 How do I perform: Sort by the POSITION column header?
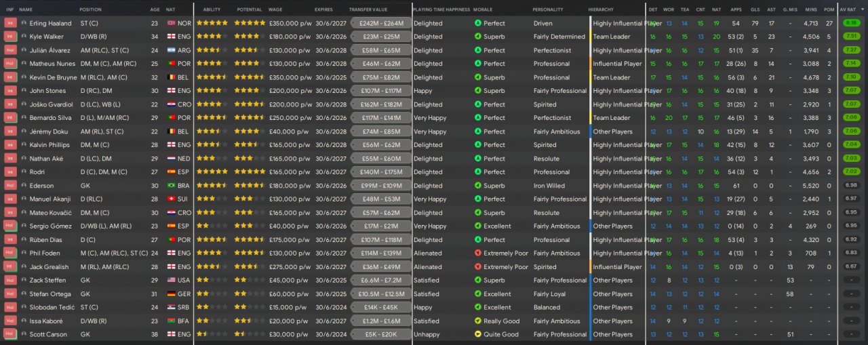tap(91, 9)
